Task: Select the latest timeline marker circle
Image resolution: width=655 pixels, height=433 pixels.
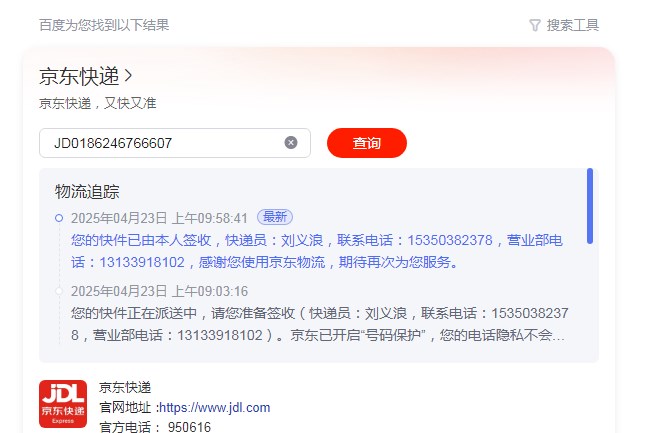Action: click(x=59, y=218)
